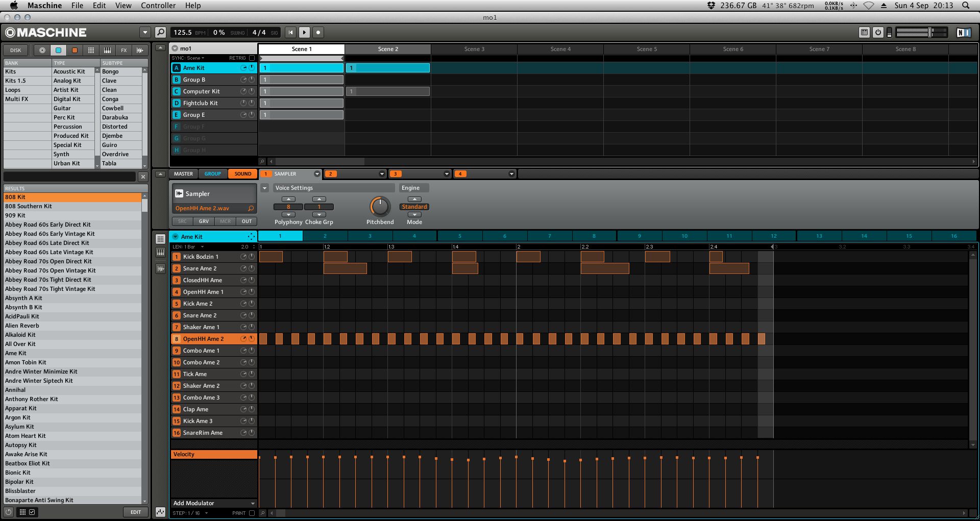Click the Velocity modulation lane label

(x=213, y=454)
